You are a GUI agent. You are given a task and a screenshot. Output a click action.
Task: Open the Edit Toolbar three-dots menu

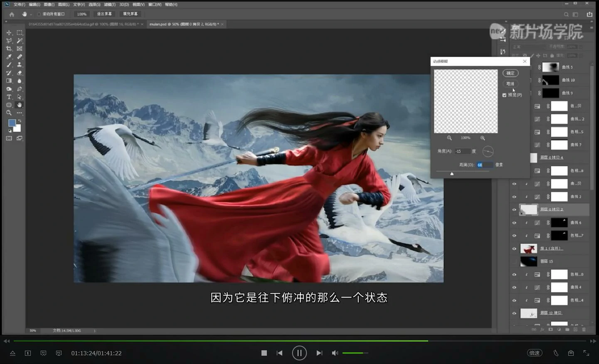pos(20,113)
